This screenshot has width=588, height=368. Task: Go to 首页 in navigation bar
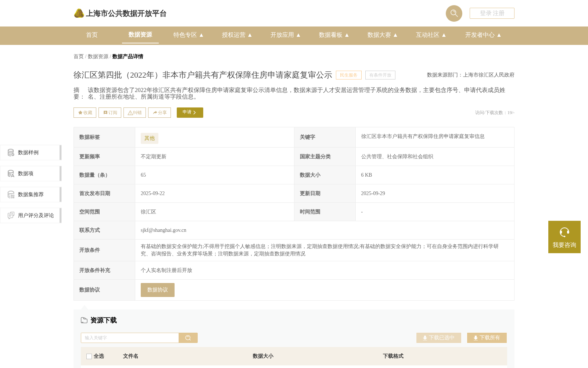click(x=92, y=35)
